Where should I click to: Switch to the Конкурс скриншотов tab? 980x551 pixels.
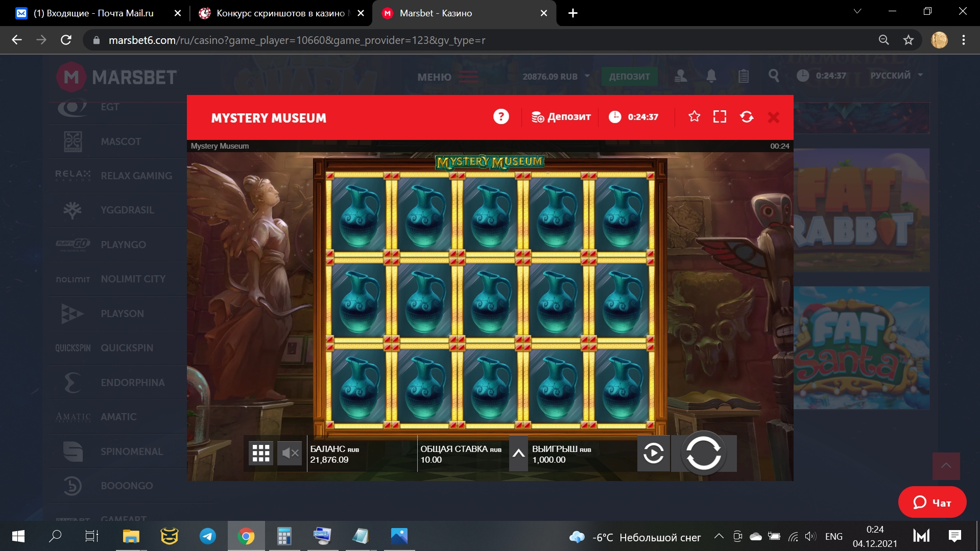click(x=280, y=13)
